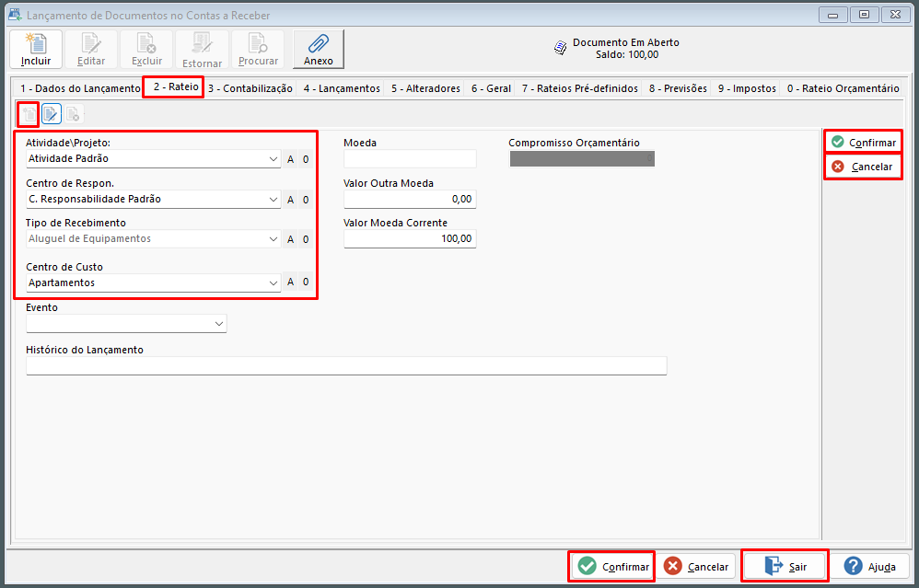Click Confirmar in the right side panel
The width and height of the screenshot is (919, 588).
point(864,143)
